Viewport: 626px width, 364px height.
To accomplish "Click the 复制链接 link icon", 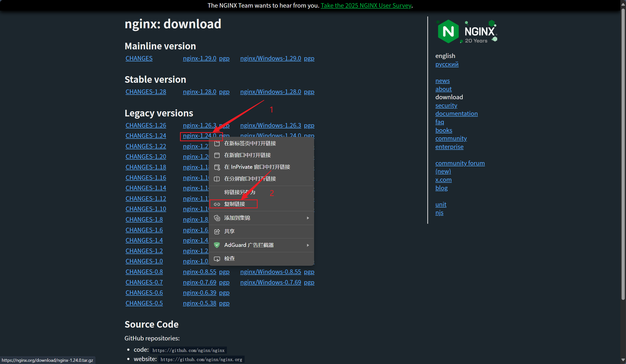I will [x=217, y=204].
